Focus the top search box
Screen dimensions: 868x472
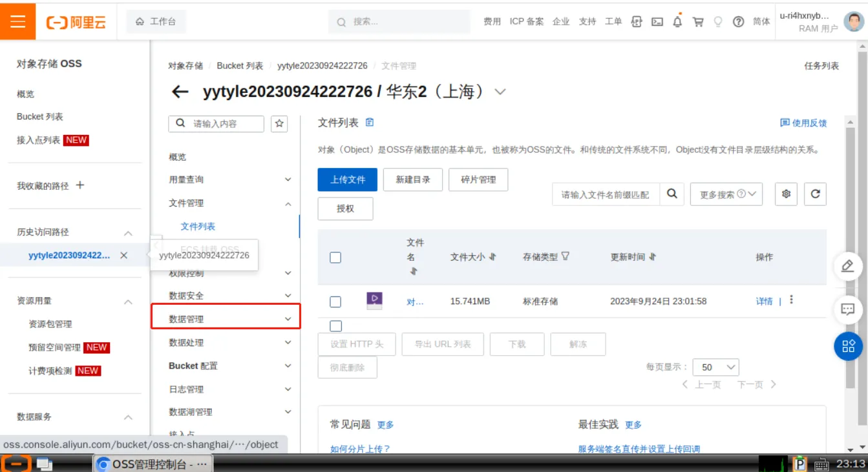pyautogui.click(x=399, y=22)
